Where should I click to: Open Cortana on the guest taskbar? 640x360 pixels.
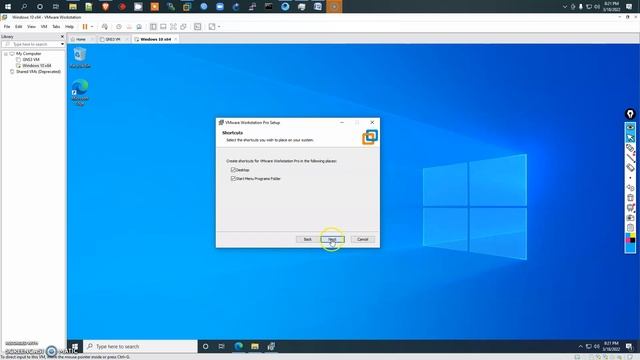(206, 347)
